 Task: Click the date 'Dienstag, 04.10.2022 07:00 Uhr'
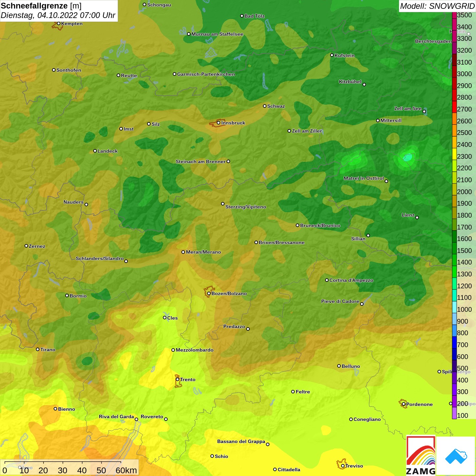pyautogui.click(x=58, y=15)
